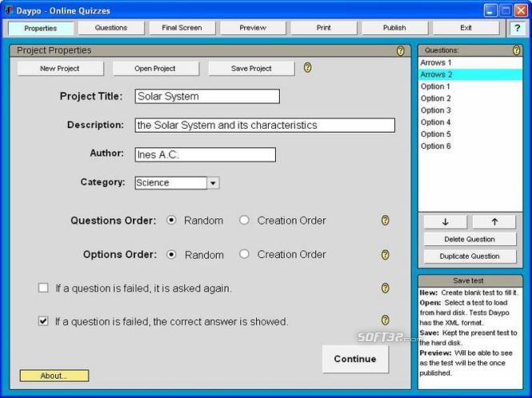Enable failed question asked again checkbox

(43, 288)
